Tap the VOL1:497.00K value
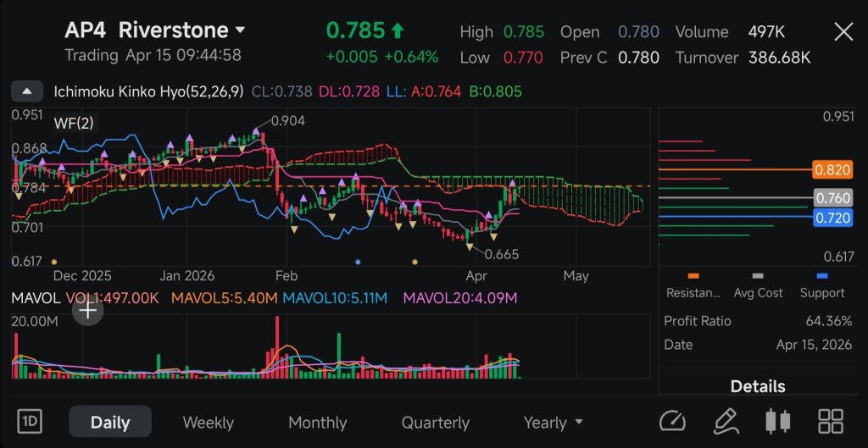The image size is (868, 448). click(x=112, y=298)
